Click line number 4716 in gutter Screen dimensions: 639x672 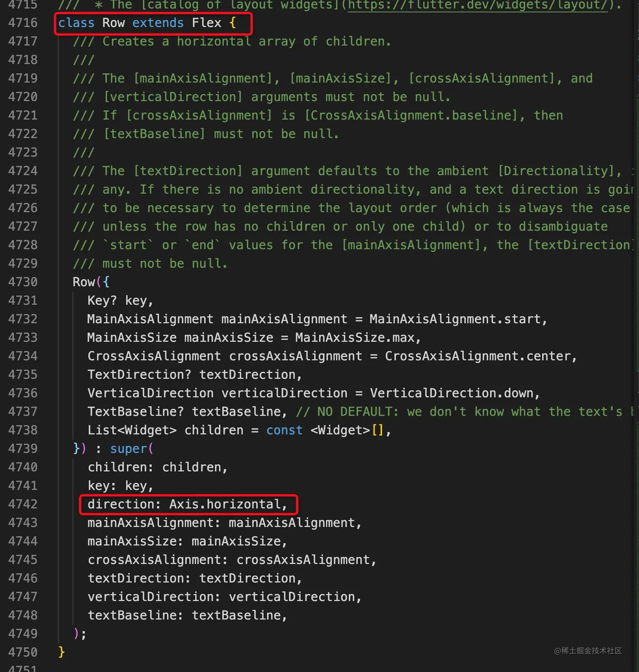coord(23,23)
